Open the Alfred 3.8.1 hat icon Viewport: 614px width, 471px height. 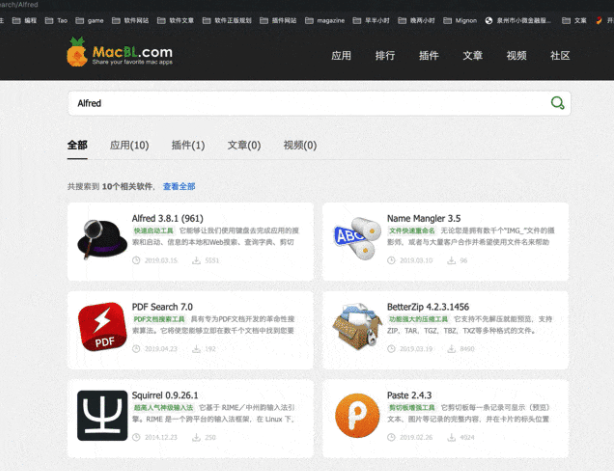(x=102, y=240)
